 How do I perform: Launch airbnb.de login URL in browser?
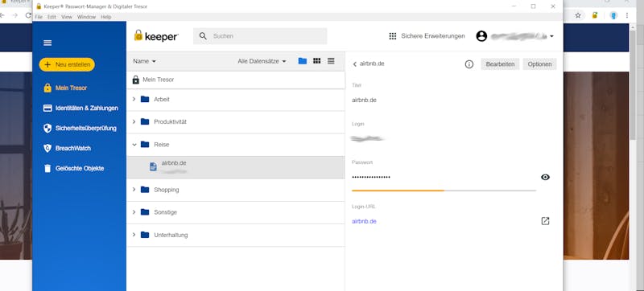click(x=545, y=221)
